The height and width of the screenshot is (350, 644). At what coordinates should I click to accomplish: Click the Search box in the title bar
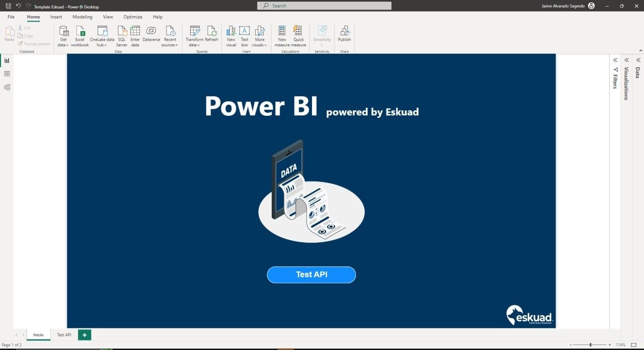click(x=325, y=6)
